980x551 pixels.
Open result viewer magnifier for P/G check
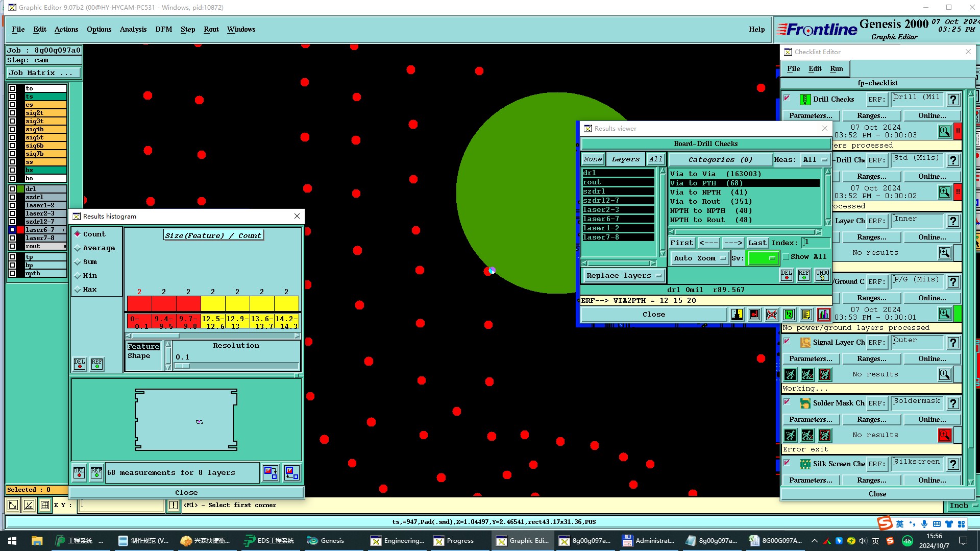click(x=945, y=314)
